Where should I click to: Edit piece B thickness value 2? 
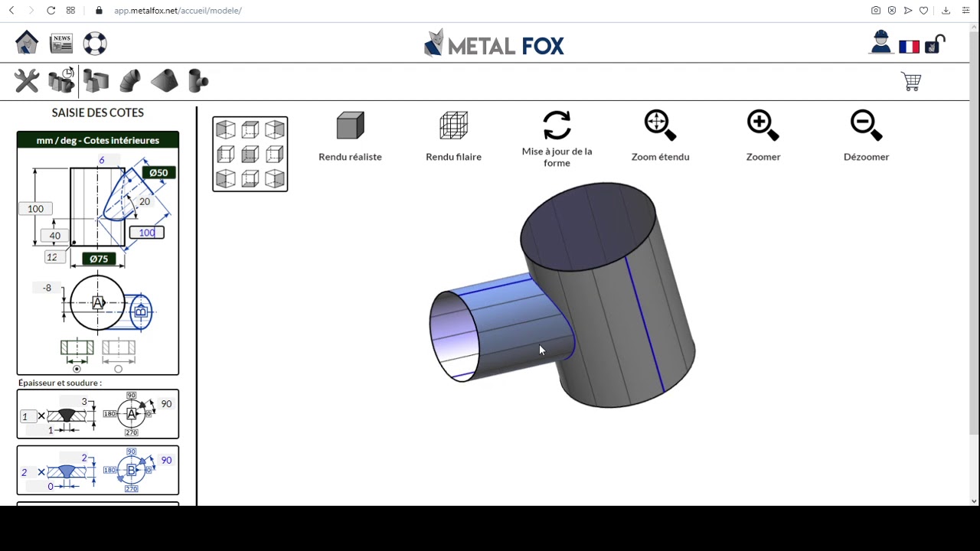click(28, 472)
